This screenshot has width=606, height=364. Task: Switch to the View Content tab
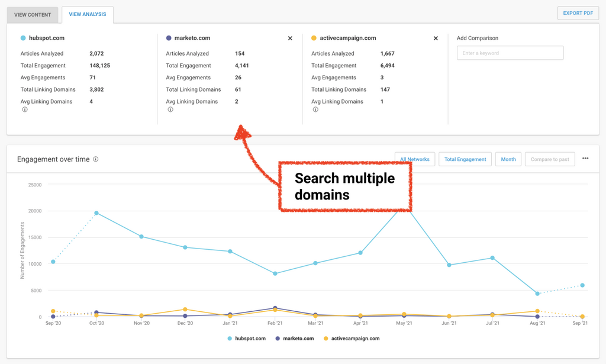[33, 15]
